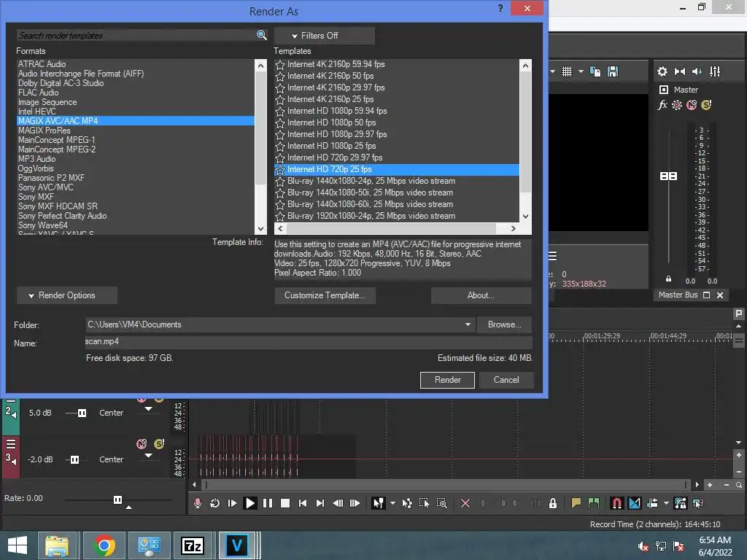This screenshot has height=560, width=747.
Task: Click the Cancel button
Action: [506, 380]
